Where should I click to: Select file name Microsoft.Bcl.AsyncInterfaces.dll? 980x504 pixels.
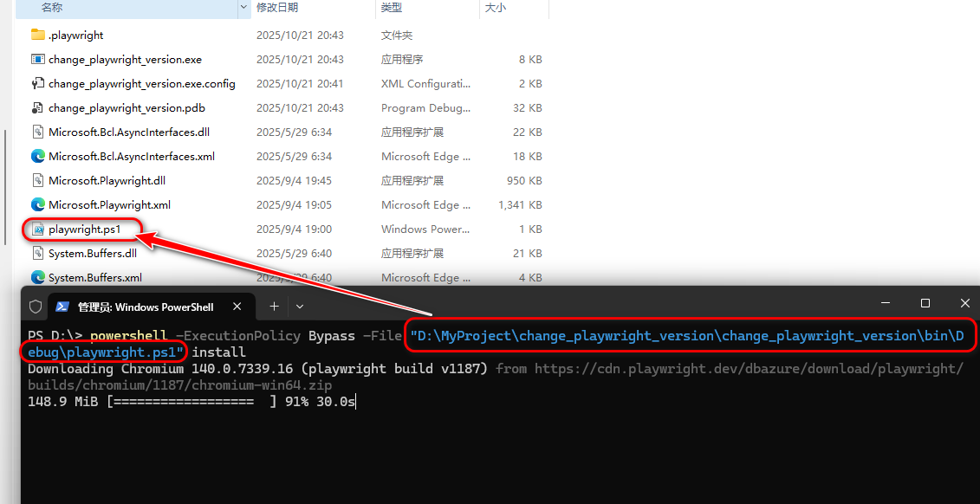point(129,132)
